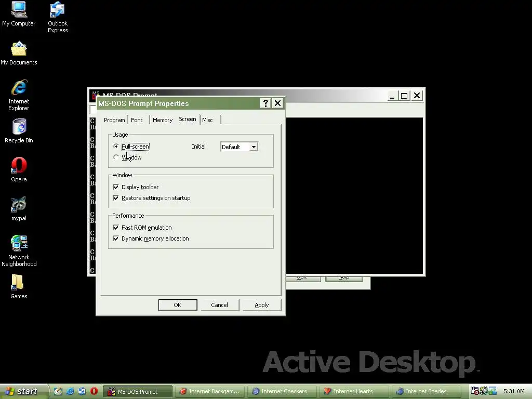
Task: Switch to the Memory tab
Action: point(163,120)
